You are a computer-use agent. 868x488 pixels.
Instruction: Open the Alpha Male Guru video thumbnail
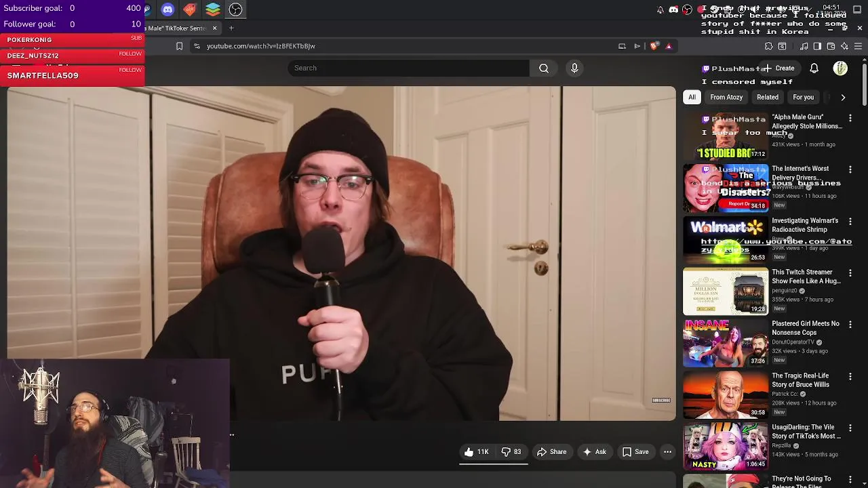pos(726,136)
